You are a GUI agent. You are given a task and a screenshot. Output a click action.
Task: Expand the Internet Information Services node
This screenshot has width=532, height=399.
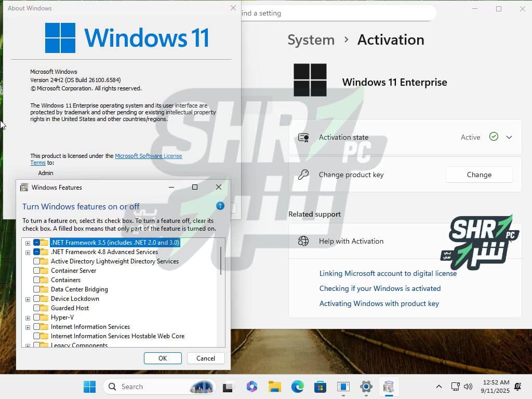[28, 327]
